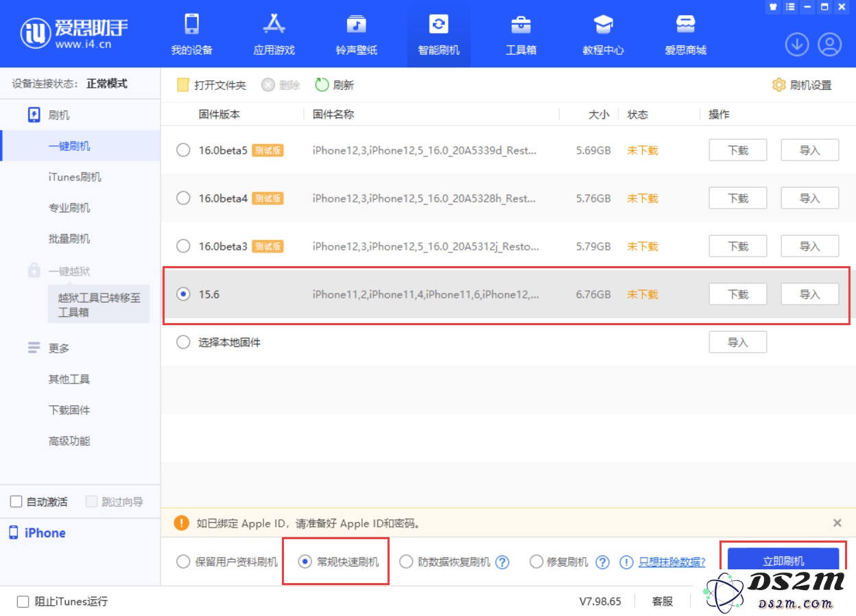Viewport: 856px width, 616px height.
Task: Choose 保留用户资料刷机 option
Action: (227, 562)
